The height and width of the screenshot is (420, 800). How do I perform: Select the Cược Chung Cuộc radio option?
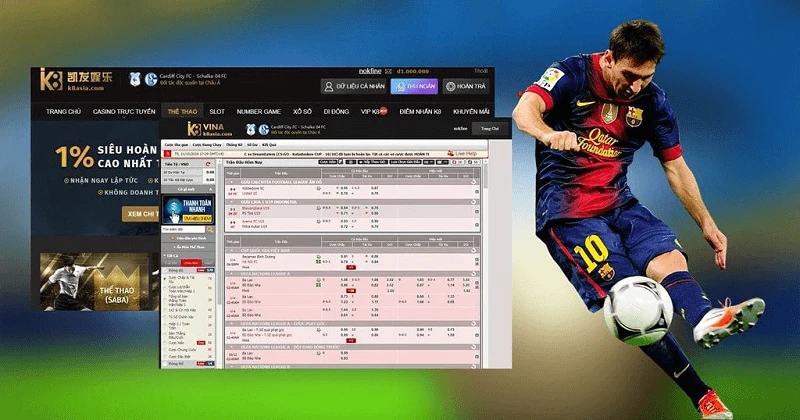[165, 350]
